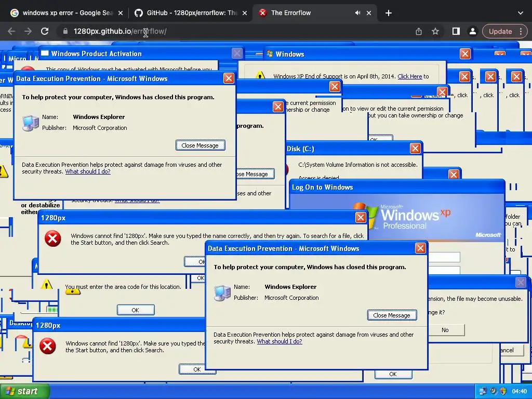Screen dimensions: 532x399
Task: Click Close Message in the Data Execution Prevention dialog beneath Windows Product Activation
Action: click(x=200, y=145)
